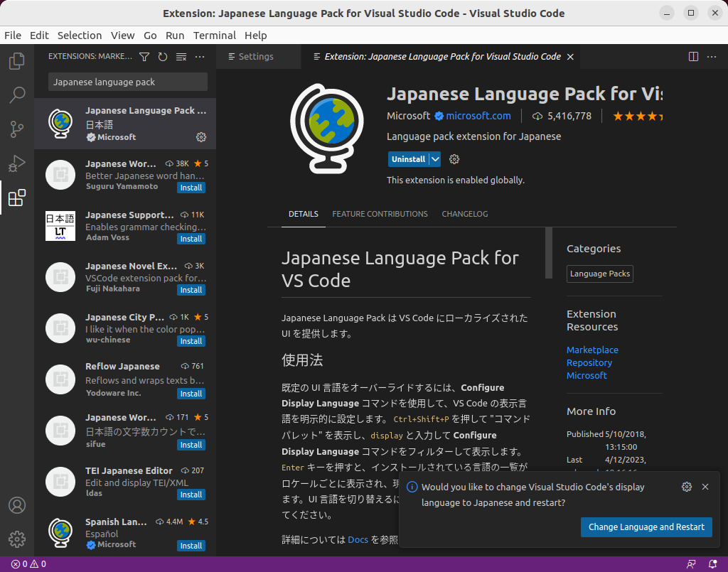The width and height of the screenshot is (728, 572).
Task: Open the Docs link in description
Action: [x=358, y=539]
